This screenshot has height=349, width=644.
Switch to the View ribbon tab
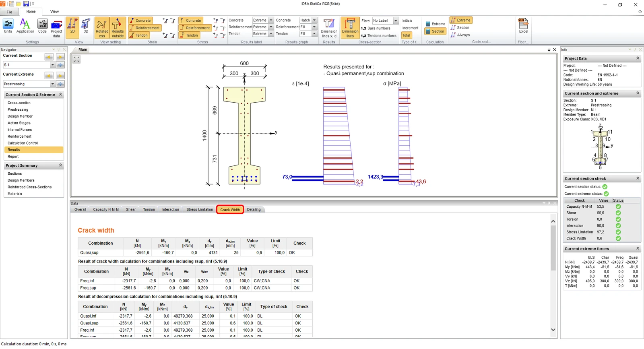54,12
